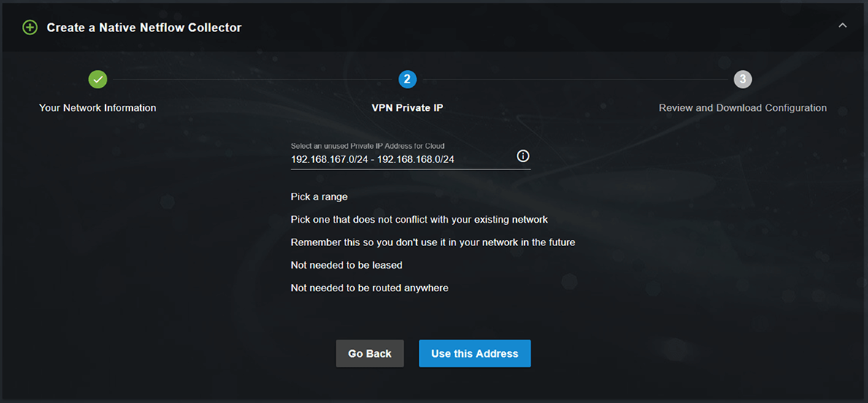Go to Your Network Information step

click(97, 108)
